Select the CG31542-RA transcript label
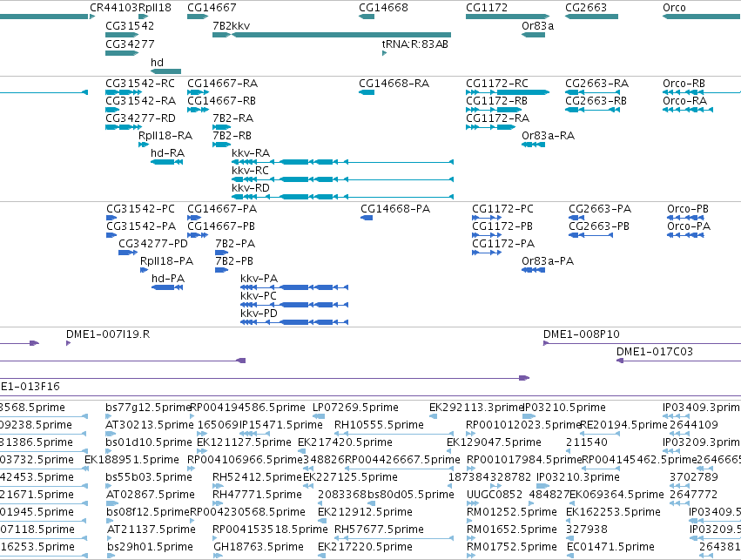The height and width of the screenshot is (560, 741). [140, 101]
